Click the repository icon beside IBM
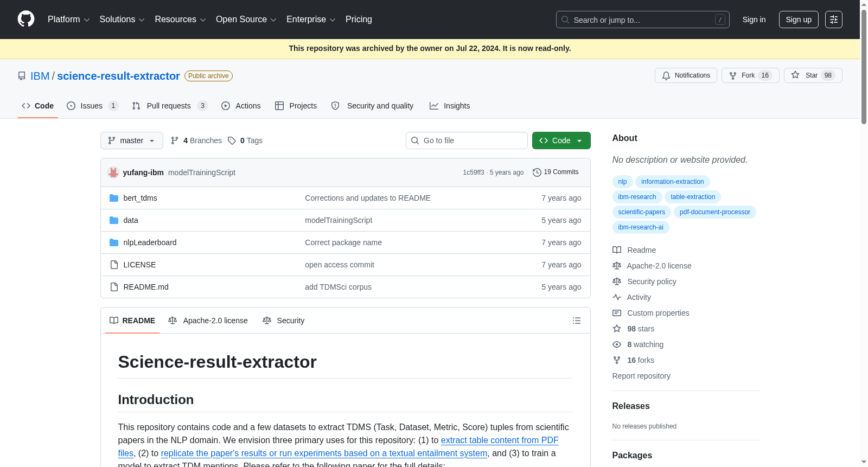 tap(22, 76)
